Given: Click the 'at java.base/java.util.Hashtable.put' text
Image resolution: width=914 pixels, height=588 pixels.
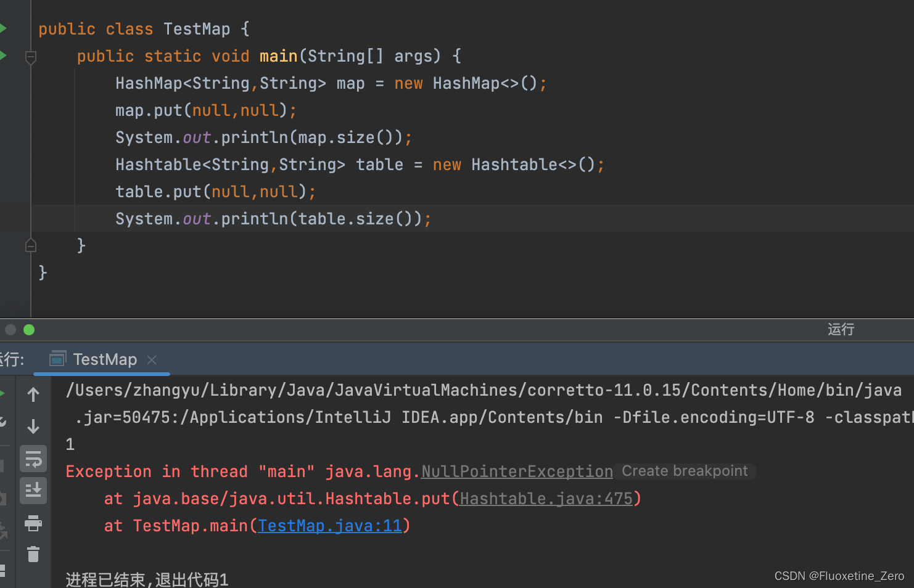Looking at the screenshot, I should click(277, 499).
